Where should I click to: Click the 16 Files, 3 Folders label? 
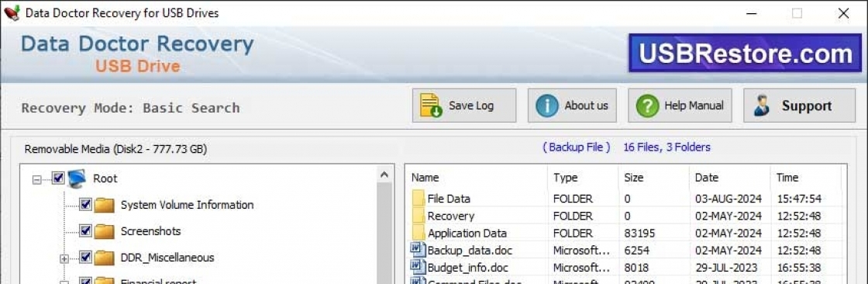point(667,147)
